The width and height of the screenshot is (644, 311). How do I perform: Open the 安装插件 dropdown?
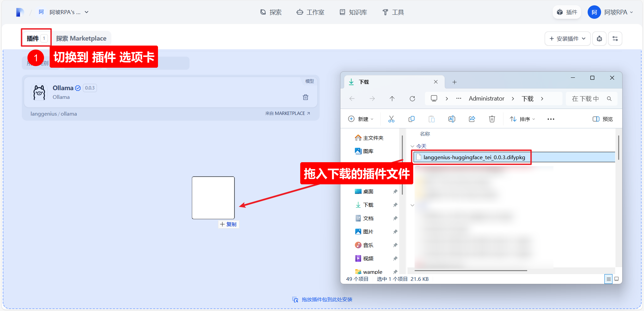[x=568, y=39]
